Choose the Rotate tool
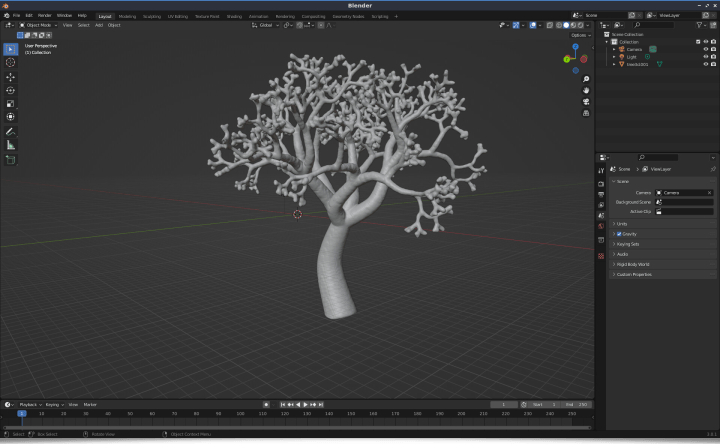 11,90
